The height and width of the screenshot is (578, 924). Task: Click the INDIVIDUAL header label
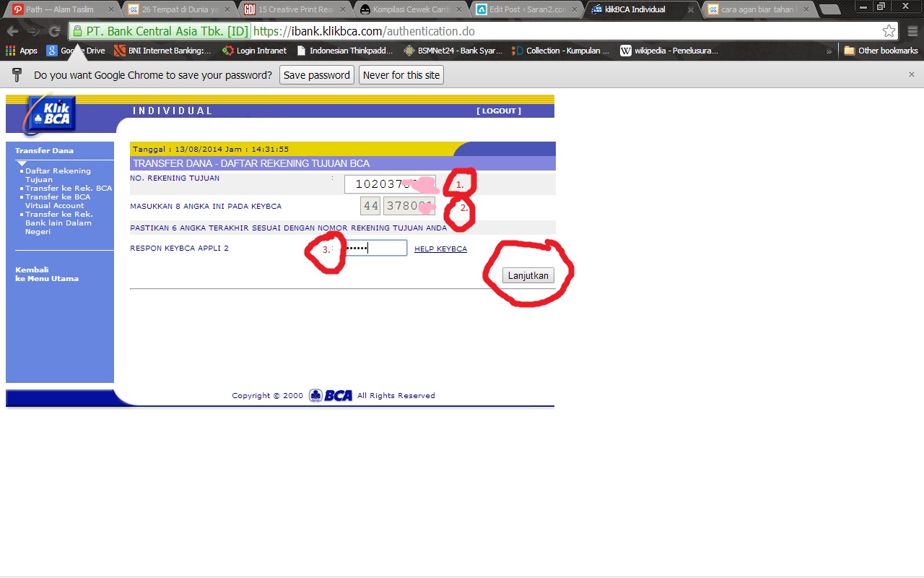click(x=173, y=111)
